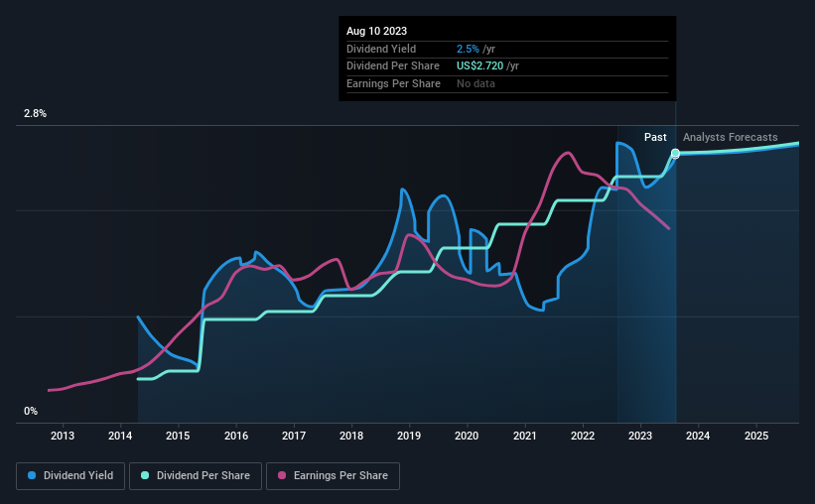815x504 pixels.
Task: Click the US$2.720 dividend per share value
Action: (x=479, y=66)
